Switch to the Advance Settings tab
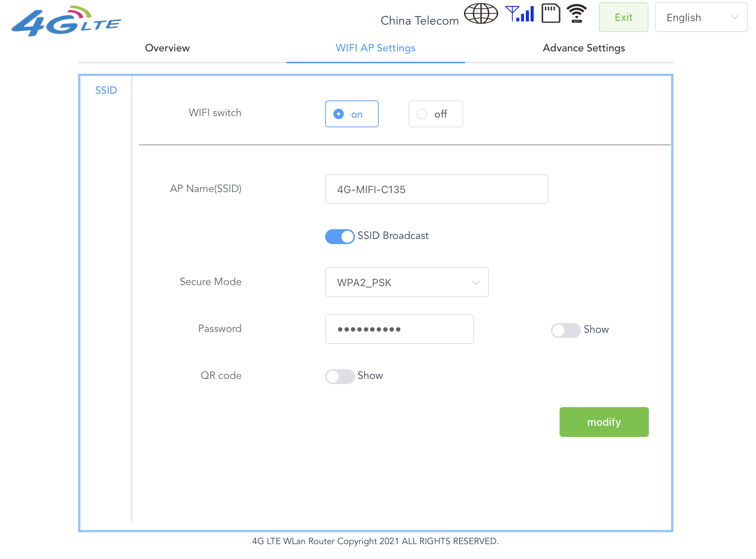The width and height of the screenshot is (756, 559). (x=583, y=48)
